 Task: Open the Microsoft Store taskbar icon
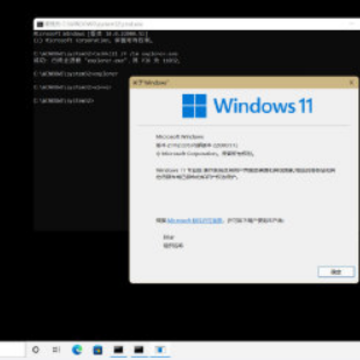tap(98, 350)
